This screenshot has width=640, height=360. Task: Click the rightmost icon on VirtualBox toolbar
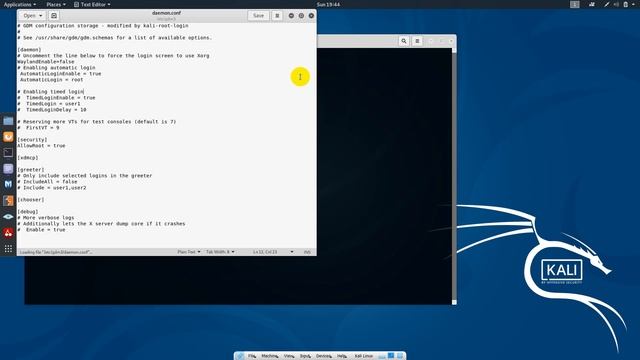click(400, 356)
